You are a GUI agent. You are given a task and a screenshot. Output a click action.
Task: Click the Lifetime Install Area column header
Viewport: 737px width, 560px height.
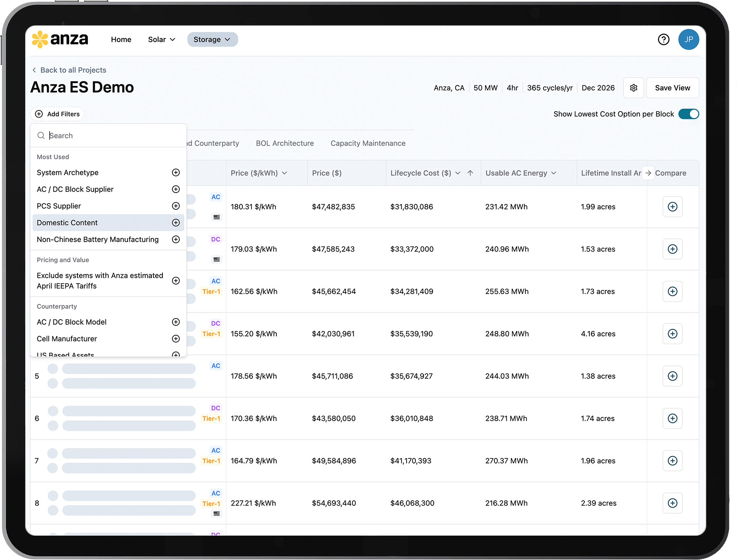tap(611, 173)
